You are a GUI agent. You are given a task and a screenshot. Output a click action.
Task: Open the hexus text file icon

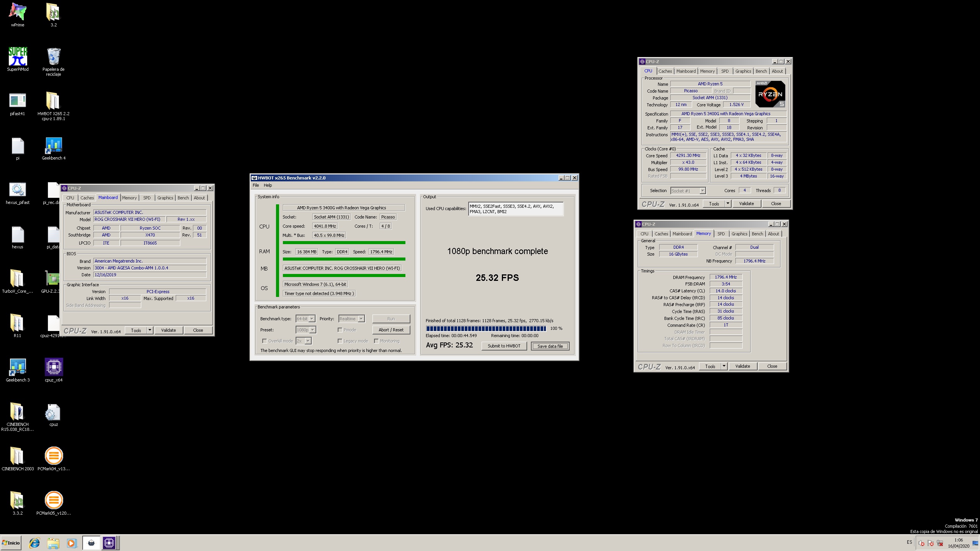tap(18, 237)
